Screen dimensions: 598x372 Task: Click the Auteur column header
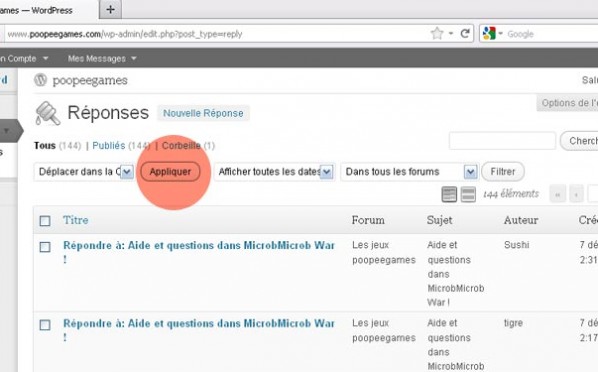(x=521, y=220)
